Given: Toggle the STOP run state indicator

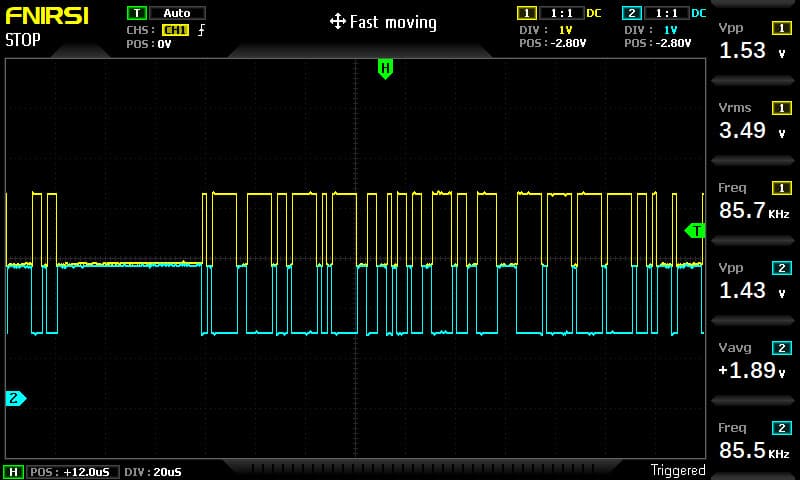Looking at the screenshot, I should tap(23, 41).
